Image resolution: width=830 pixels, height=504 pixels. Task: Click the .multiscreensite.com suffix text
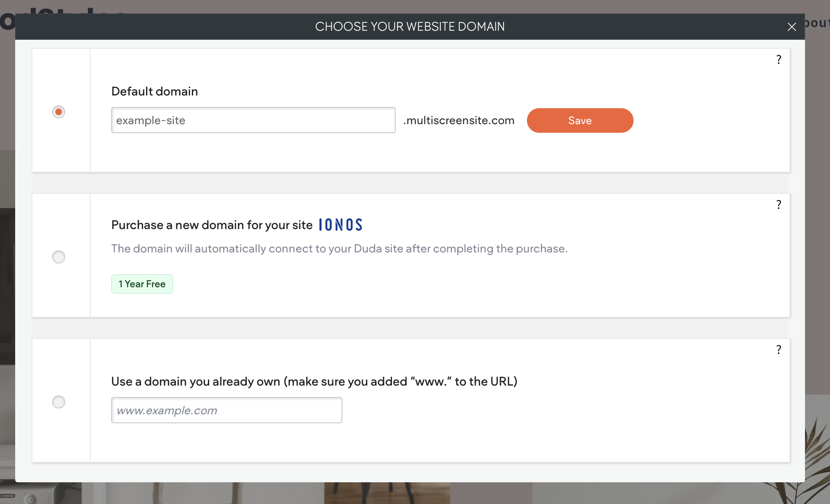tap(459, 120)
